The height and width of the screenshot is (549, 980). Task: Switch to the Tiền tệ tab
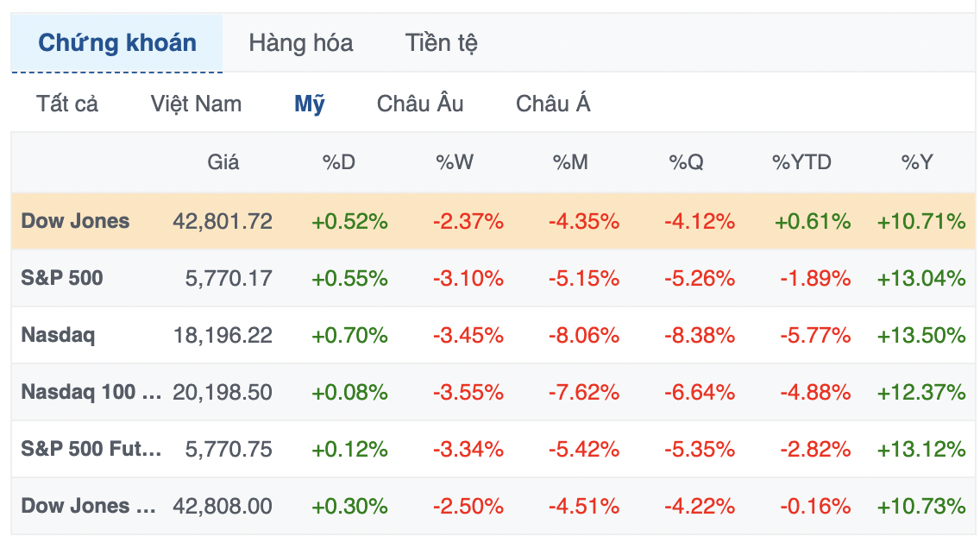click(441, 43)
